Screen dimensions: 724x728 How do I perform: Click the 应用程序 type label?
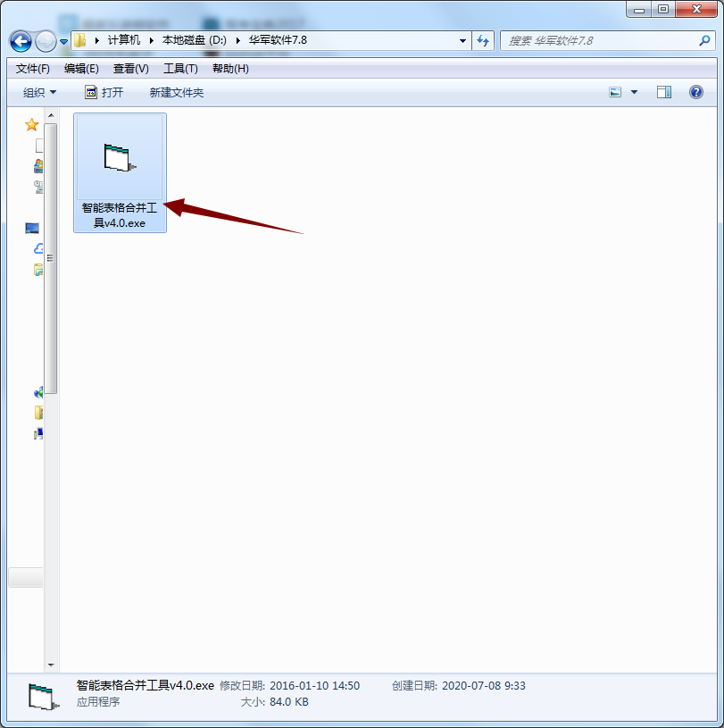click(98, 701)
